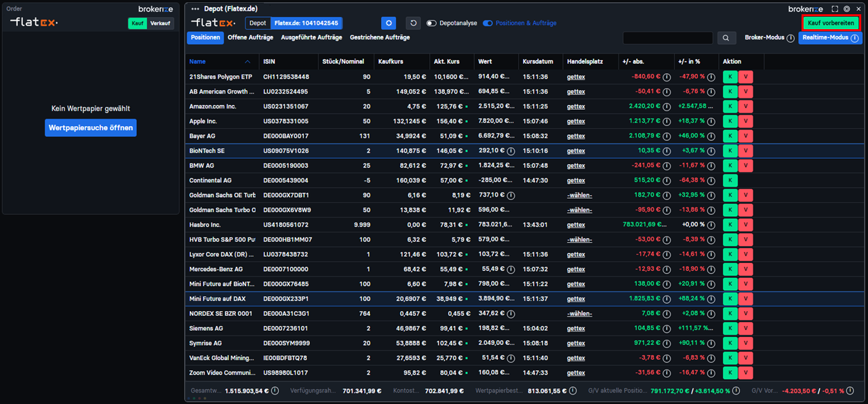Click info icon beside BioNTech value 292,10 €
The image size is (868, 404).
click(511, 150)
